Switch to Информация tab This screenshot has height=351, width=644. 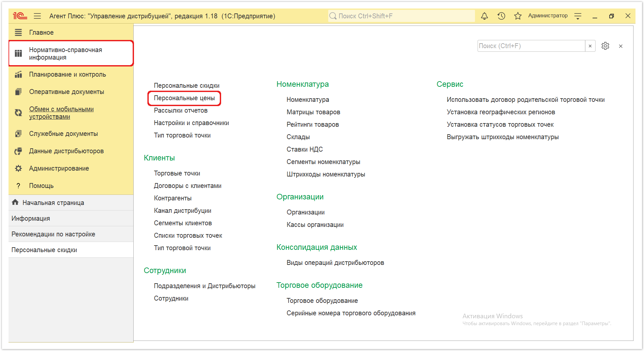[x=71, y=218]
